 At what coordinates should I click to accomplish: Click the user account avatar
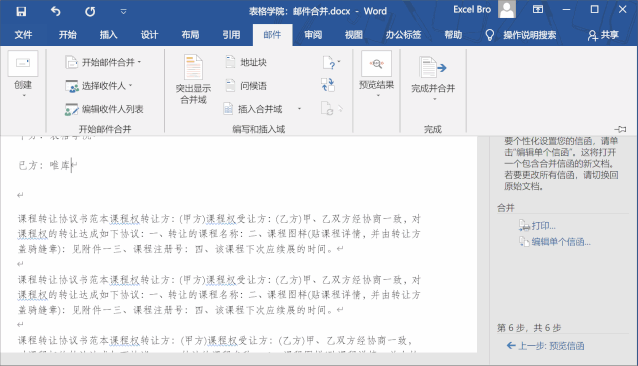point(507,9)
